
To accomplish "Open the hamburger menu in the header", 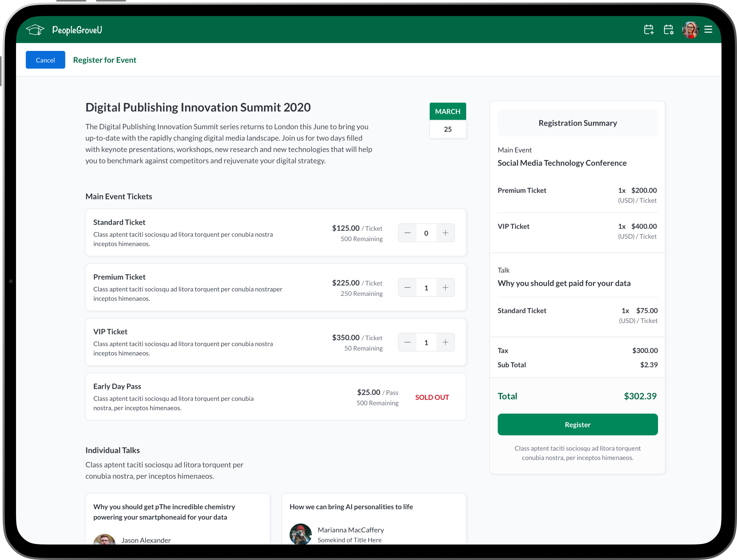I will pos(708,30).
